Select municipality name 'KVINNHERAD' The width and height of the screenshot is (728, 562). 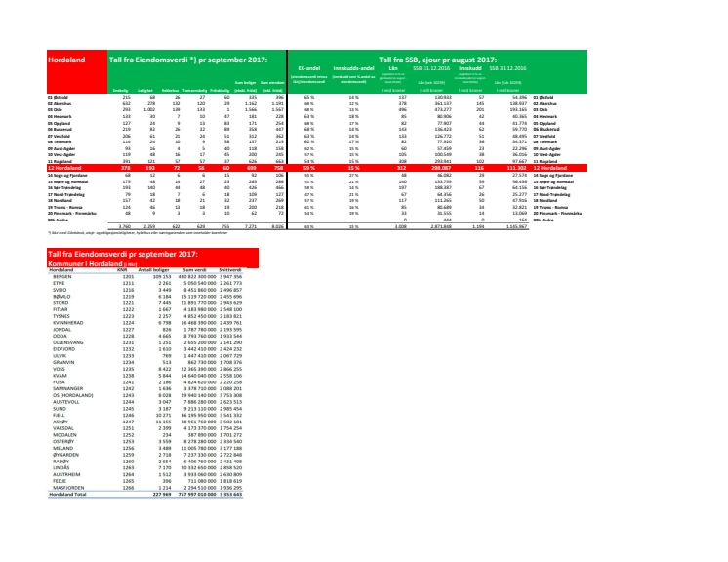(67, 323)
